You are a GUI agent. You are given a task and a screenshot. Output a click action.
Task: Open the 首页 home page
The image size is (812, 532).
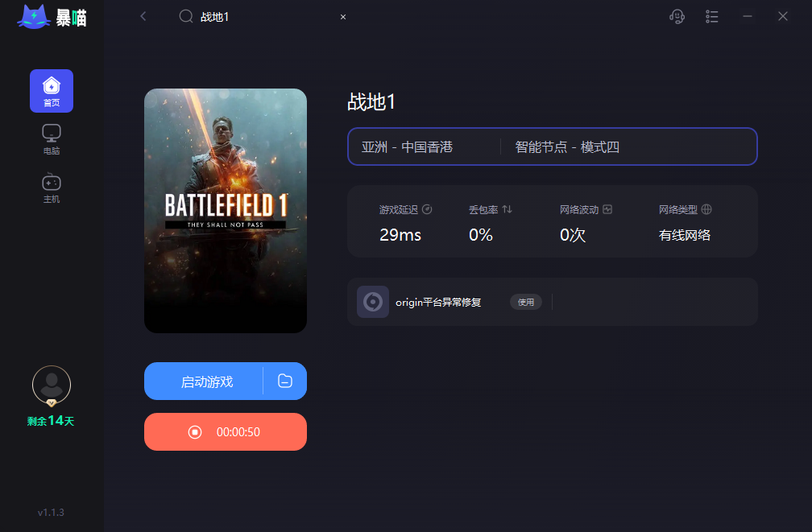[x=52, y=90]
